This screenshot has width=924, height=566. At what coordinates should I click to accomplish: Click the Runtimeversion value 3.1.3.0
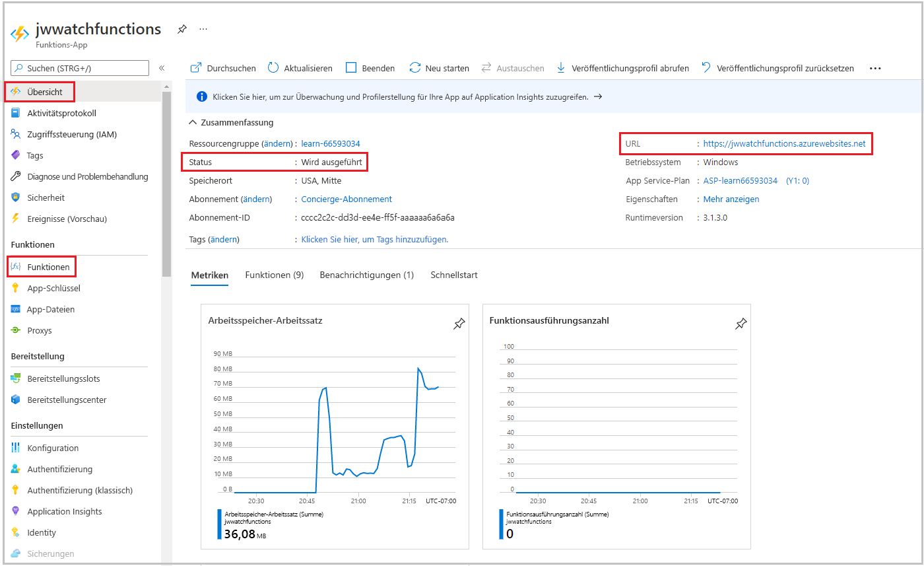[715, 217]
